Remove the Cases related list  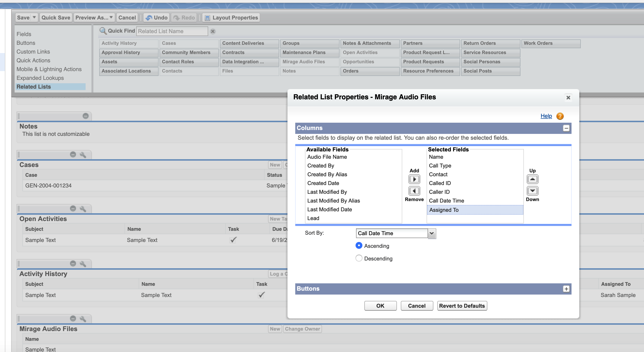(73, 154)
